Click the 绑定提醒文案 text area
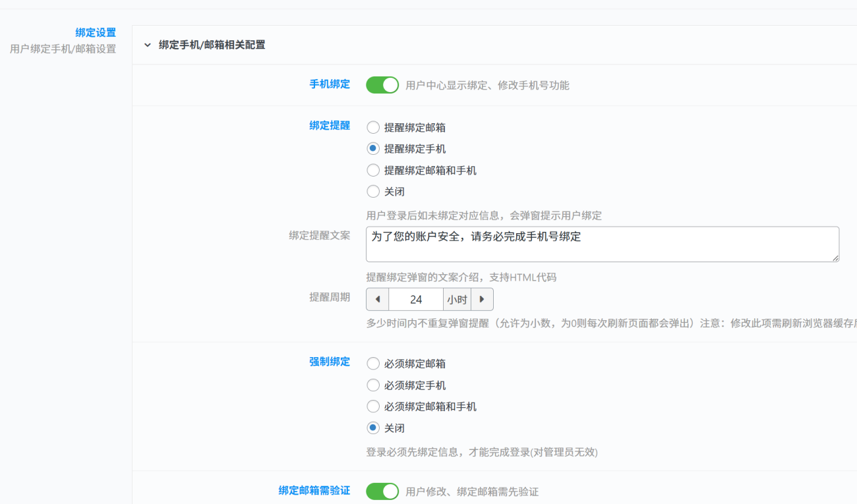The width and height of the screenshot is (857, 504). (x=602, y=244)
